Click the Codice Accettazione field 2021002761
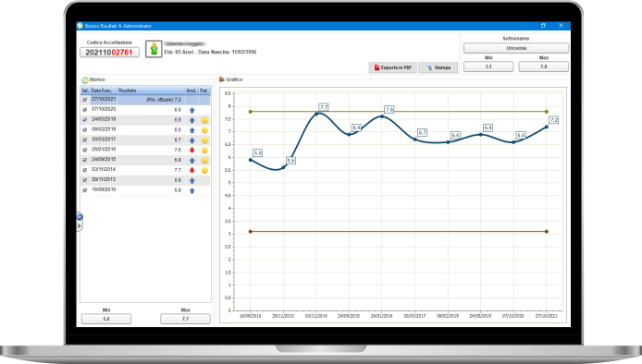 coord(109,53)
